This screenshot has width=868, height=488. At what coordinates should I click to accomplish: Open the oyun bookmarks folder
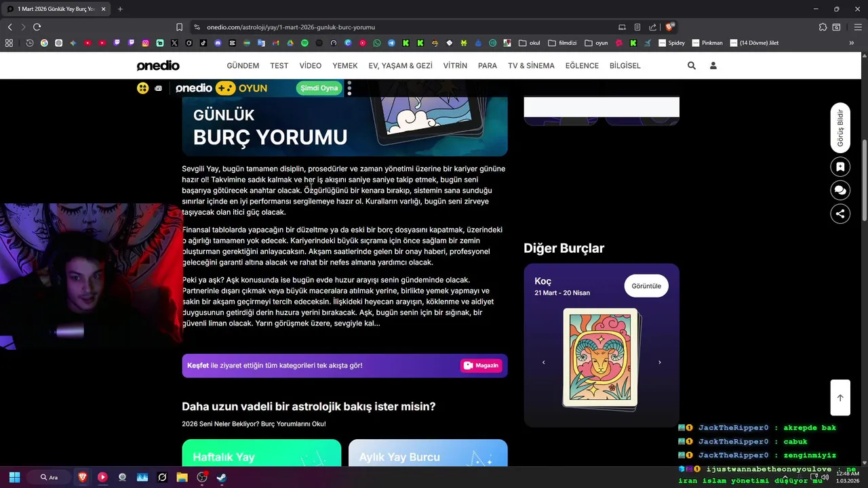click(x=596, y=43)
